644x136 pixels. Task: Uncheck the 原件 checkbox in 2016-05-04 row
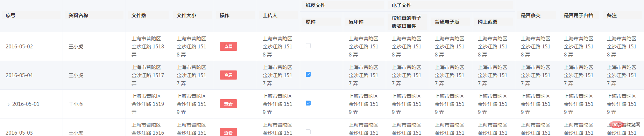[x=308, y=74]
